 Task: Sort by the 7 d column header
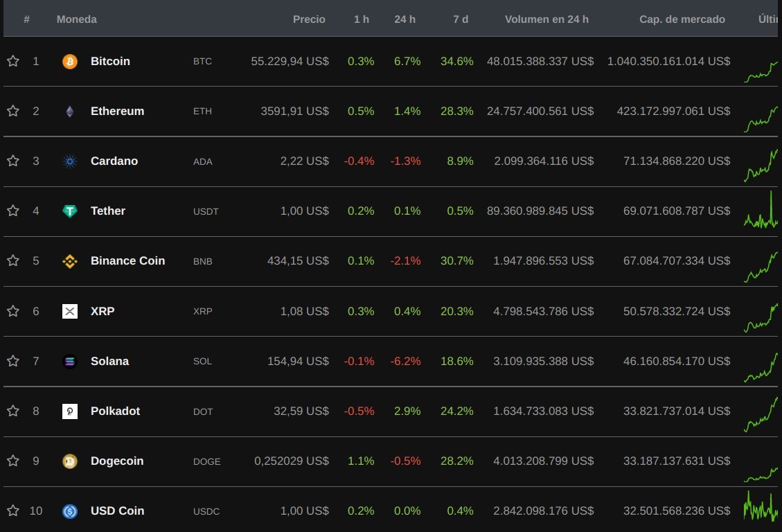coord(461,19)
